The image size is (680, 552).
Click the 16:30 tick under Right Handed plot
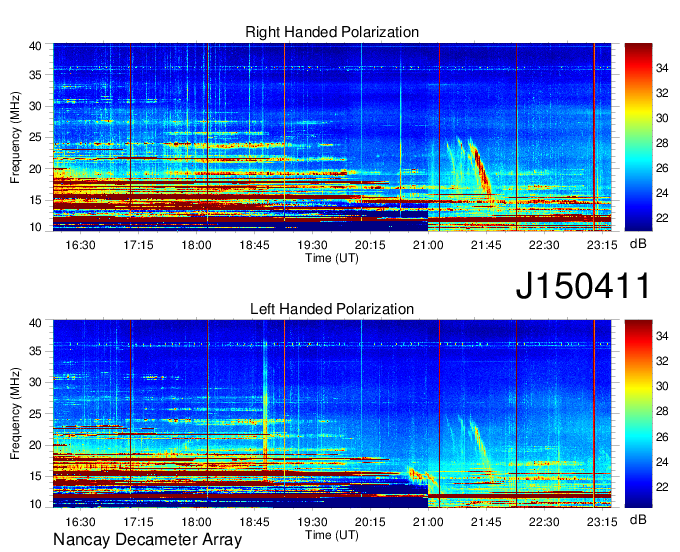click(80, 245)
